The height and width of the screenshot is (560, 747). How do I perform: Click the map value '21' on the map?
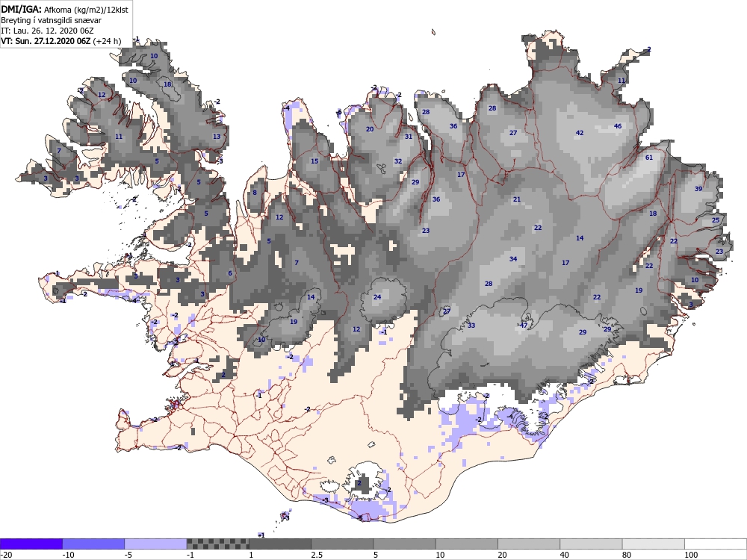click(x=517, y=199)
